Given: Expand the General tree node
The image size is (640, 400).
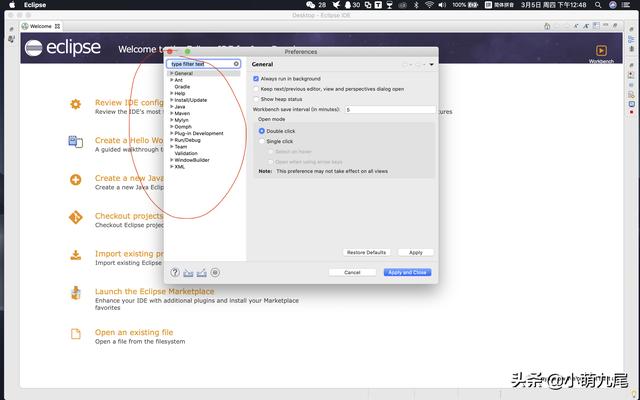Looking at the screenshot, I should pos(171,73).
